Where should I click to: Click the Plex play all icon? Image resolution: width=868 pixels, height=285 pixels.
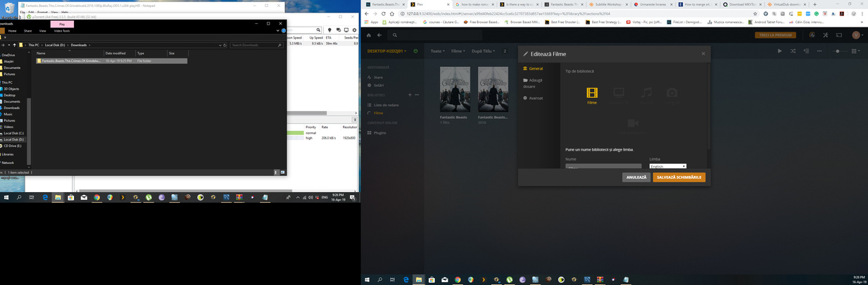pyautogui.click(x=779, y=51)
